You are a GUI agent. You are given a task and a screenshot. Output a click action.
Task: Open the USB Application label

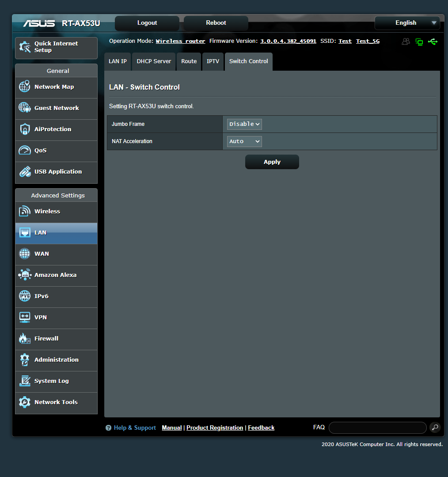pyautogui.click(x=58, y=171)
